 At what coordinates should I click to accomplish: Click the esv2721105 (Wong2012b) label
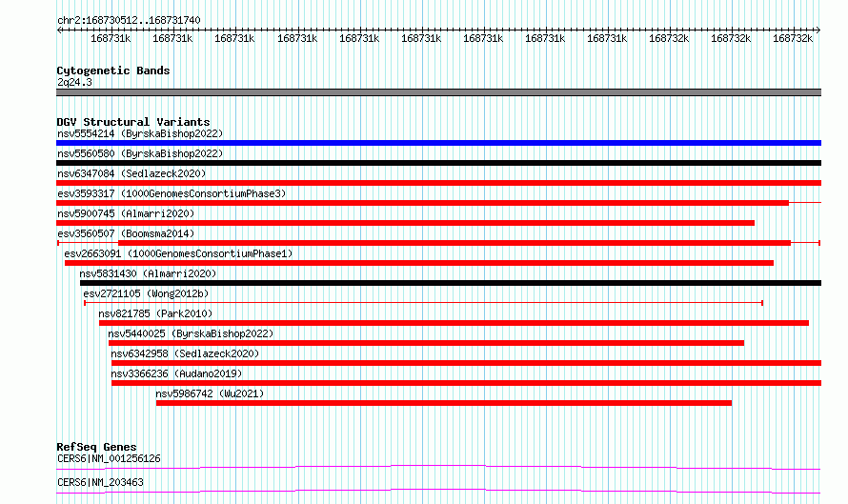(x=146, y=293)
